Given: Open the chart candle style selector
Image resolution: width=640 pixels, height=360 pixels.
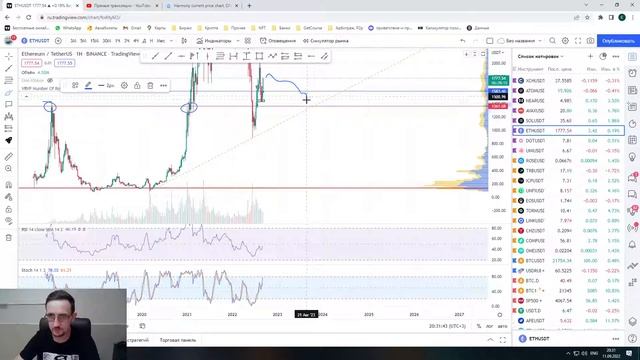Looking at the screenshot, I should click(x=184, y=41).
